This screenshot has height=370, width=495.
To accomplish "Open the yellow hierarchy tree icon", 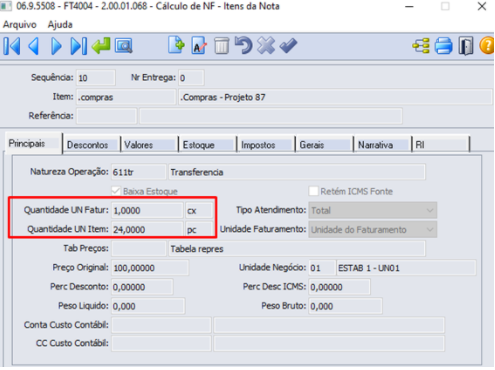I will click(x=421, y=46).
